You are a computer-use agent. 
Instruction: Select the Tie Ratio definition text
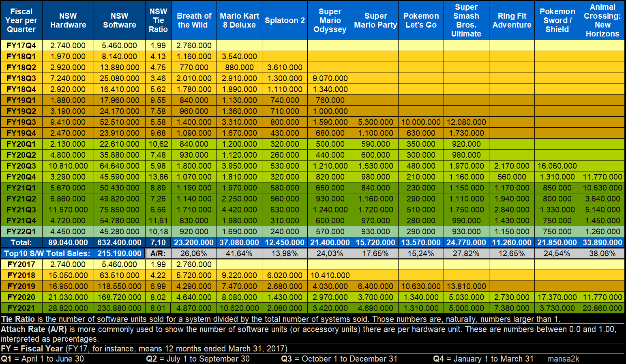[281, 319]
